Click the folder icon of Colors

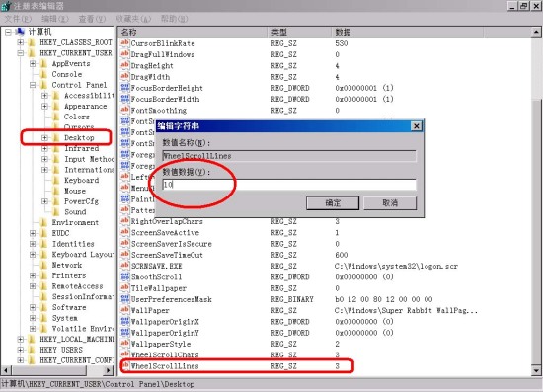(x=56, y=117)
